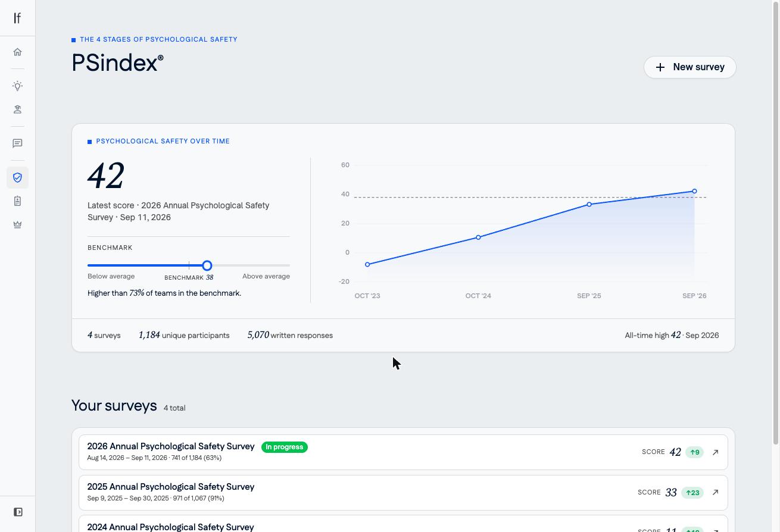Open 2024 Annual Psychological Safety Survey row
Viewport: 780px width, 532px height.
tap(403, 524)
